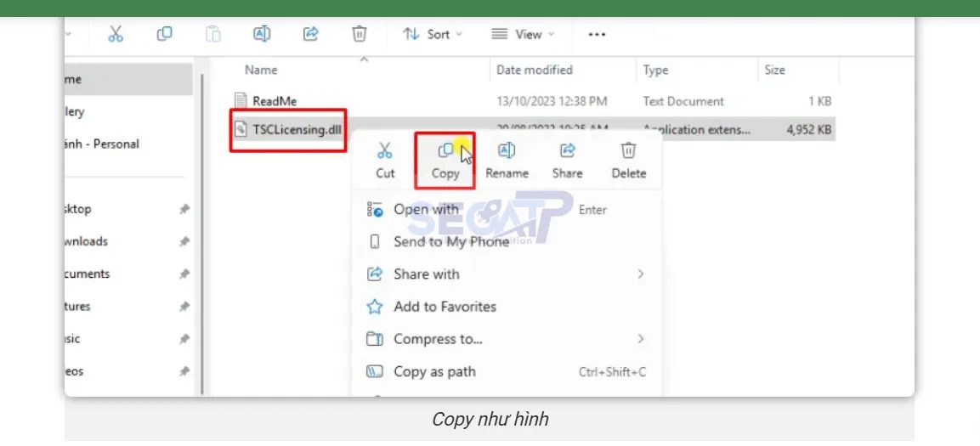Select Copy as path menu entry
The height and width of the screenshot is (446, 980).
tap(507, 372)
